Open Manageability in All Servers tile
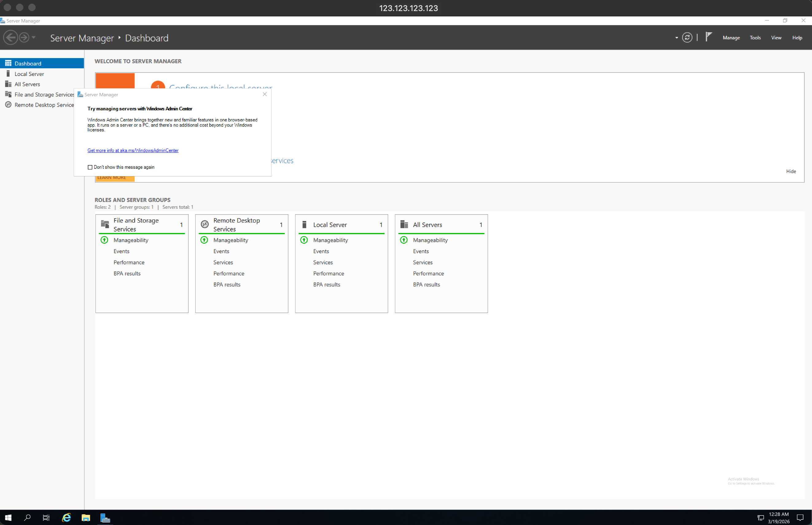 (x=430, y=240)
